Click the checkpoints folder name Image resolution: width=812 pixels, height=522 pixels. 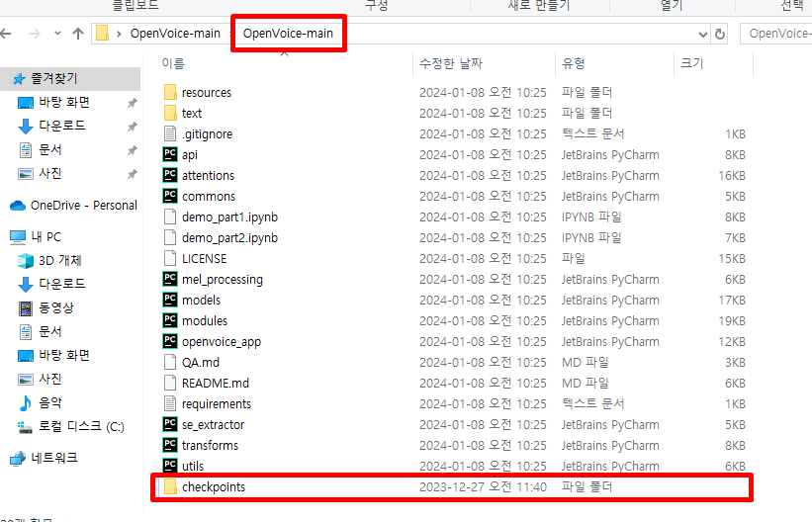click(214, 487)
